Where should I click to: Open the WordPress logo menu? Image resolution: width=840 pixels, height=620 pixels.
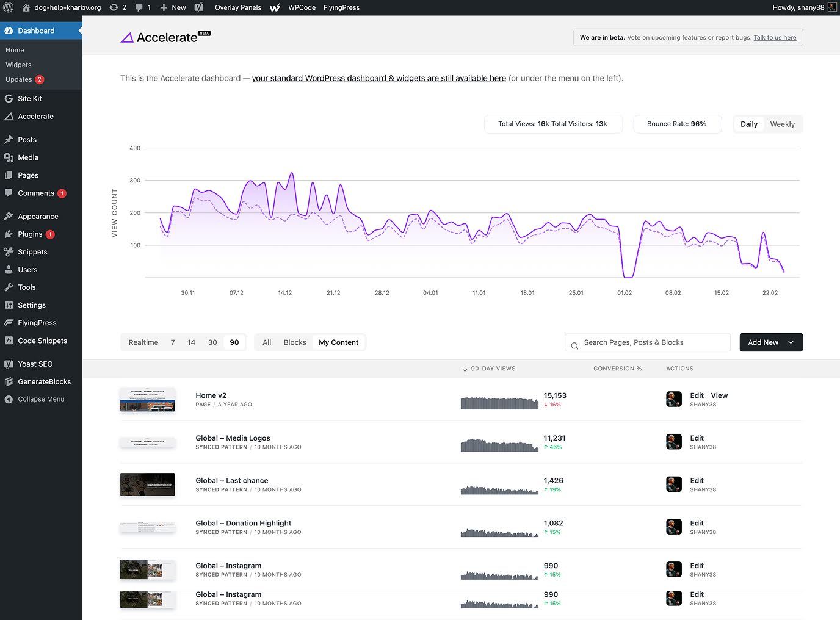point(8,7)
